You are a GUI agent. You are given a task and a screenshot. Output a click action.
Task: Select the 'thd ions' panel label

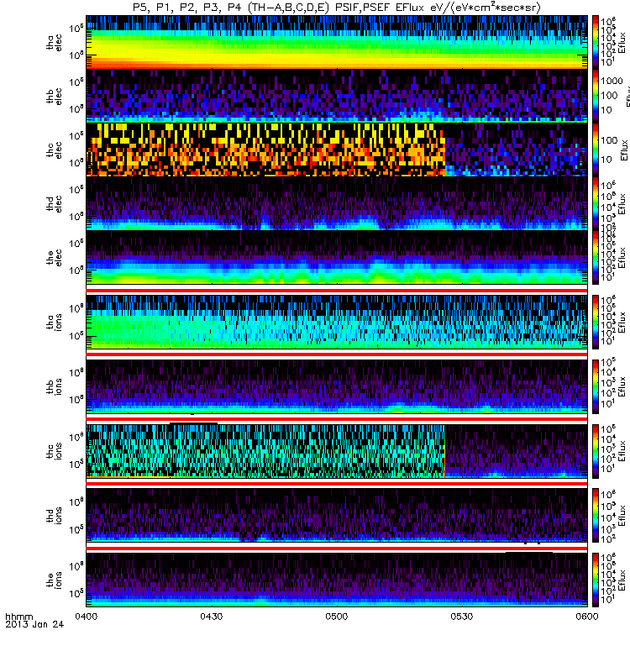(x=54, y=515)
